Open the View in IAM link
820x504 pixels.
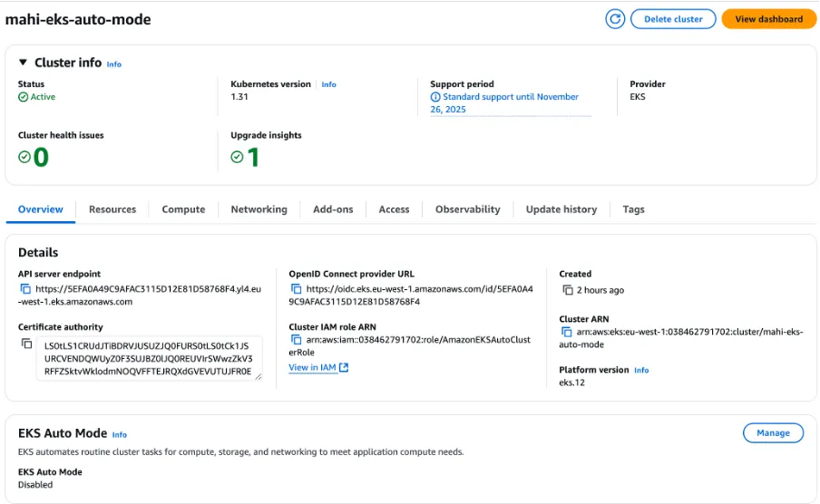pyautogui.click(x=312, y=367)
